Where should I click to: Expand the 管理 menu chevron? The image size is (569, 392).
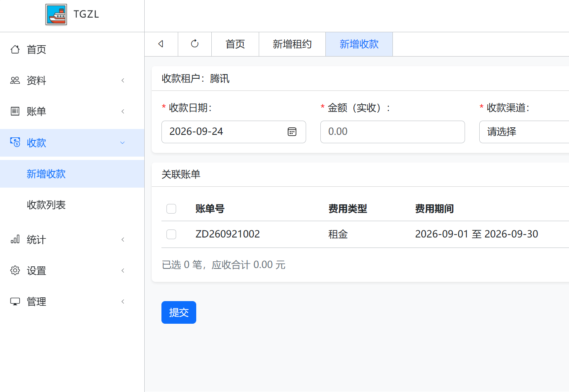(123, 302)
